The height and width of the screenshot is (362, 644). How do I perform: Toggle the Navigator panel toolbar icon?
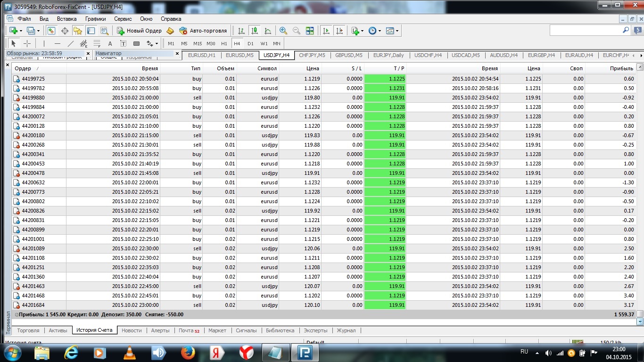pos(78,31)
